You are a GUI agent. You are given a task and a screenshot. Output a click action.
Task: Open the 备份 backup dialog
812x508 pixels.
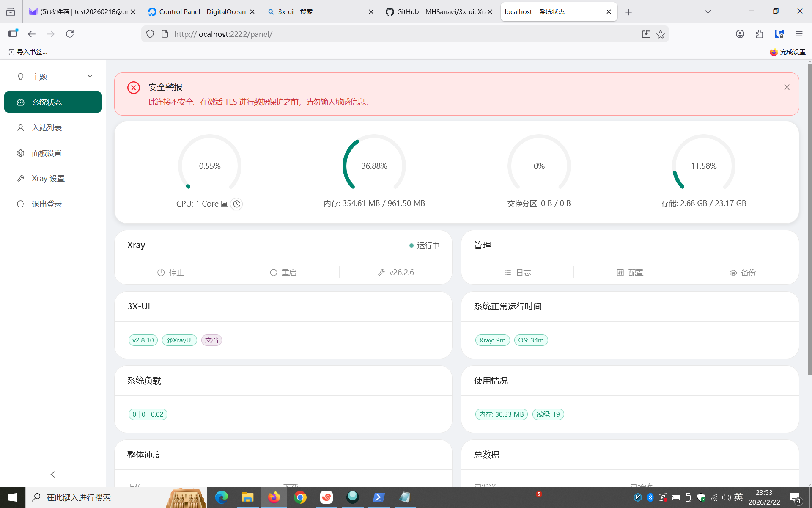click(x=743, y=272)
